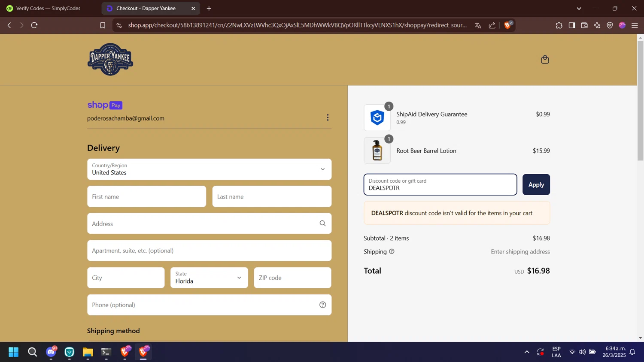Focus the Last name field
644x362 pixels.
coord(272,196)
